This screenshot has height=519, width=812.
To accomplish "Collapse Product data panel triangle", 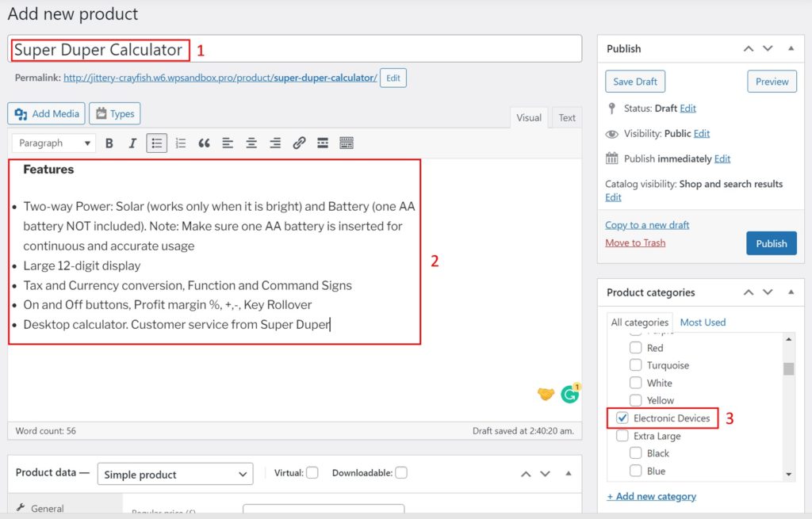I will [568, 474].
